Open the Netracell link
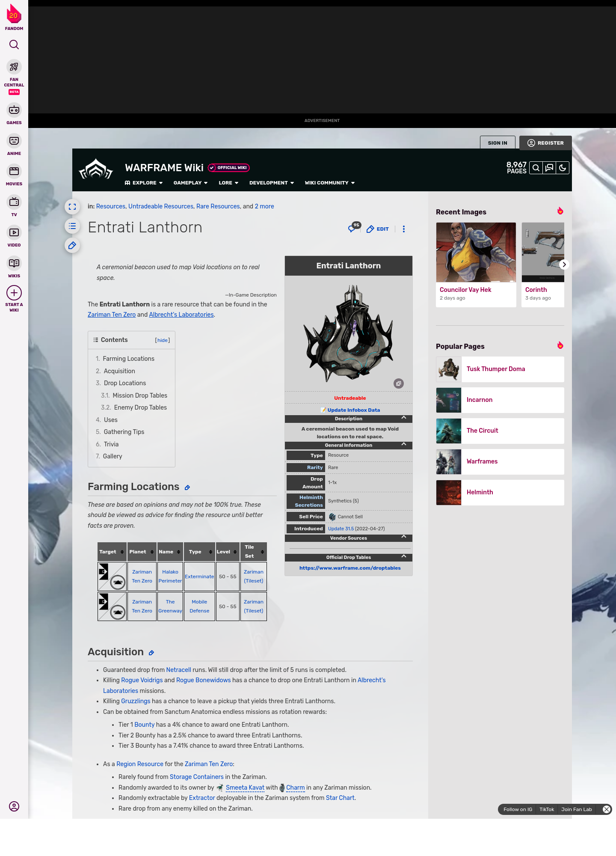This screenshot has width=616, height=856. pyautogui.click(x=178, y=670)
